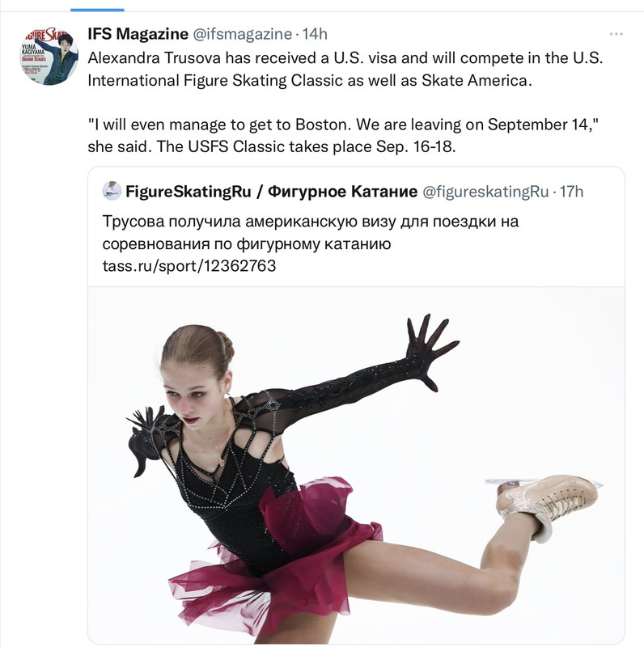Viewport: 644px width, 647px height.
Task: Open the @ifsmagazine handle
Action: (x=243, y=34)
